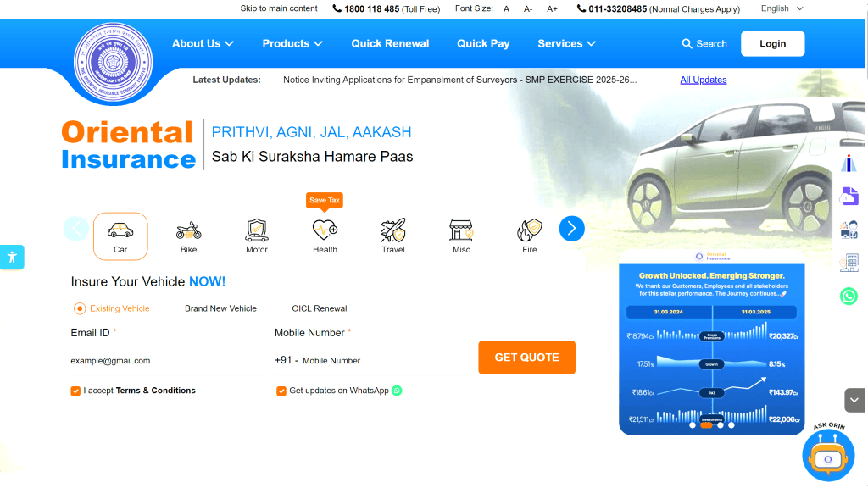Open Quick Renewal from the navigation
This screenshot has width=868, height=488.
[x=390, y=44]
